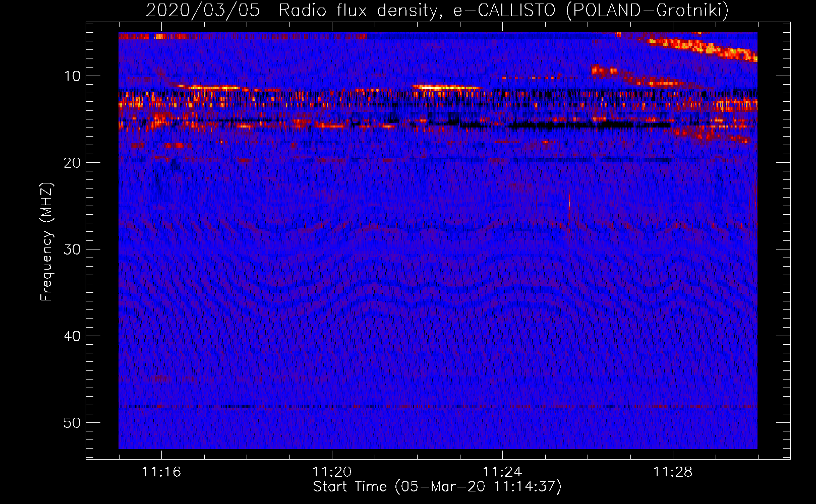The height and width of the screenshot is (504, 816).
Task: Click the 20 MHz frequency tick label
Action: (x=73, y=163)
